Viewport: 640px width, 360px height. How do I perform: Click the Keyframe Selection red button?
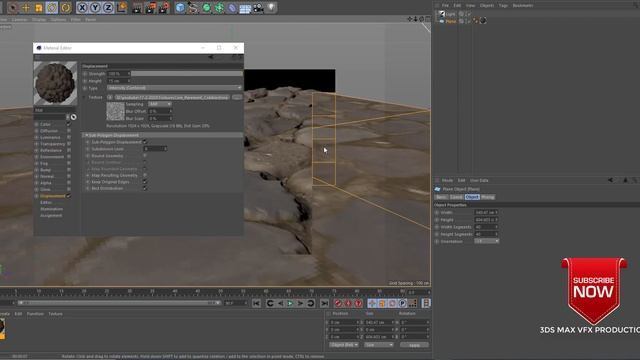point(358,303)
